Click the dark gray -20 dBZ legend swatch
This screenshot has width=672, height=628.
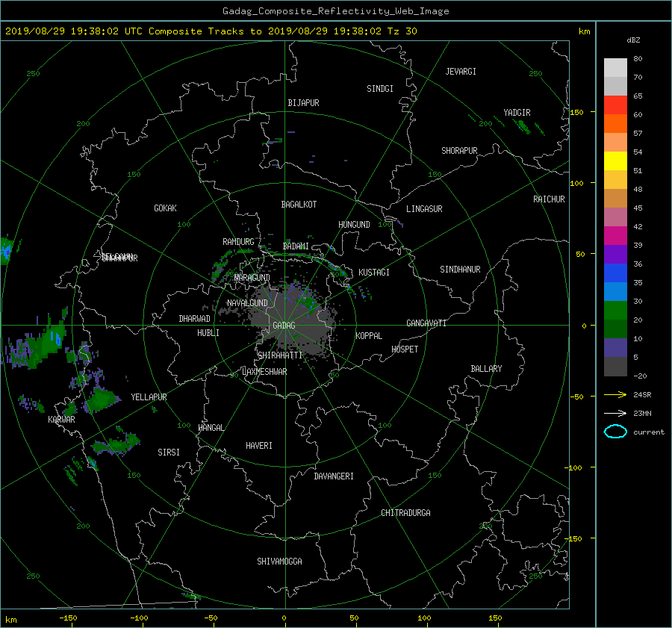tap(615, 367)
